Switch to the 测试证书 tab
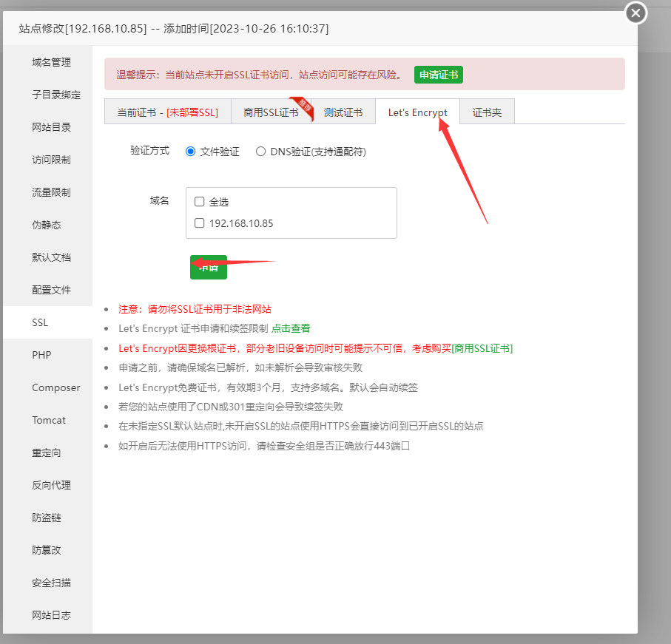Viewport: 671px width, 644px height. 345,111
